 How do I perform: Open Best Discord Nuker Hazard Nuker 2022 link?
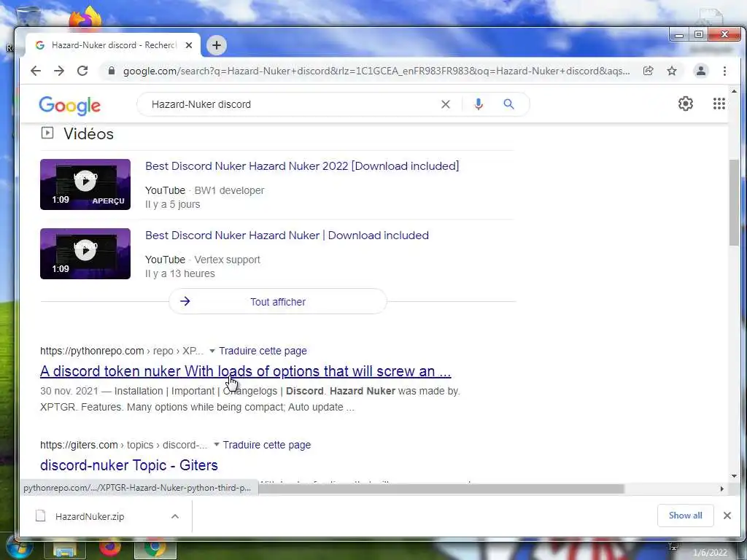click(x=302, y=166)
